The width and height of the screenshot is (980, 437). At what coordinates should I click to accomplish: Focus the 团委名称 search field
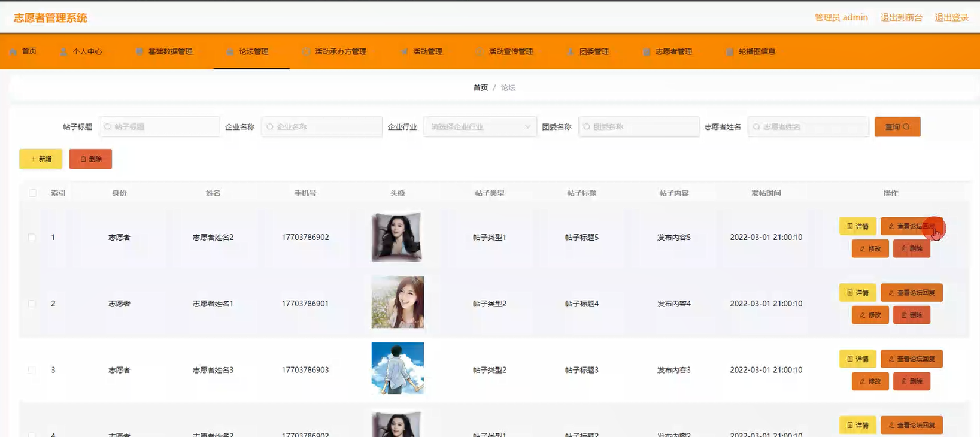(x=638, y=127)
